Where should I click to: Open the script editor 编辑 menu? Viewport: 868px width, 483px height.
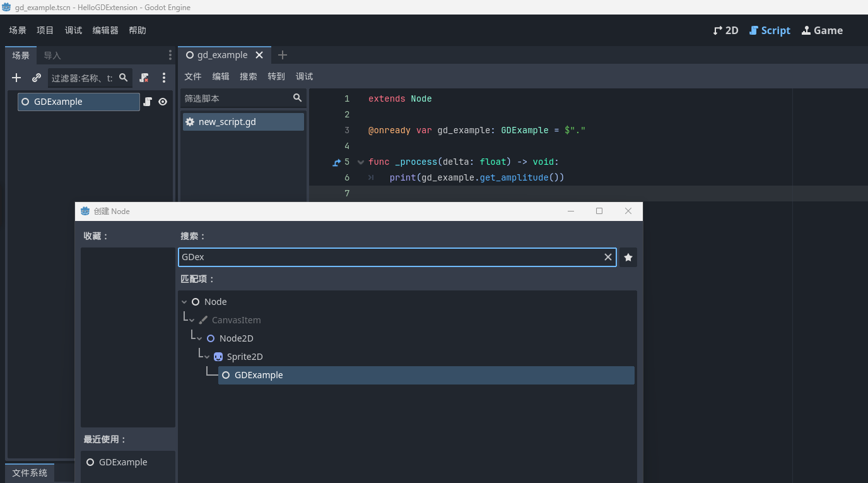(x=221, y=76)
